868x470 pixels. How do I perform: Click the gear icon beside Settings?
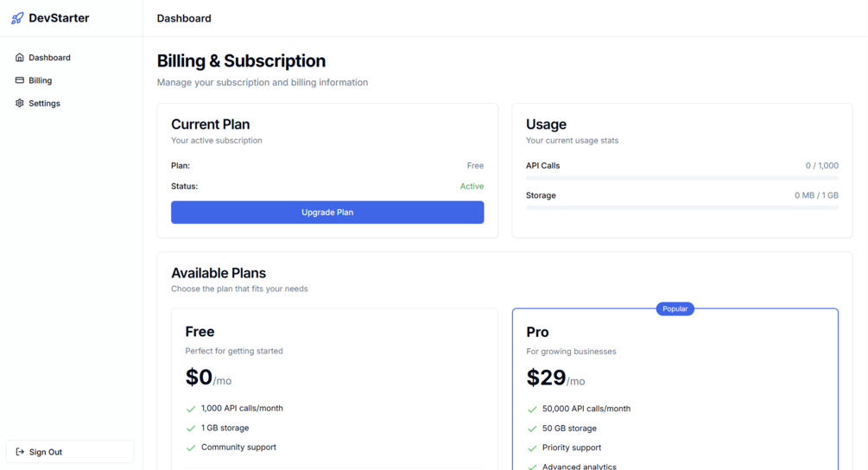click(x=19, y=103)
